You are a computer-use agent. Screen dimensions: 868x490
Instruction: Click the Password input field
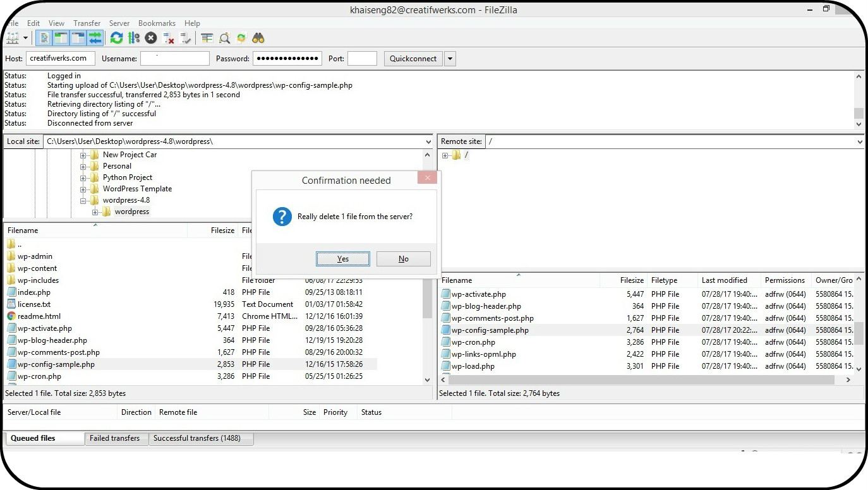(287, 58)
